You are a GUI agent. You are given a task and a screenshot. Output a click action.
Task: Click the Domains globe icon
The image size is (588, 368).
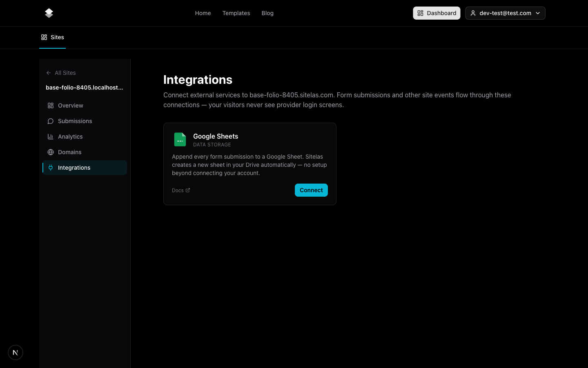click(x=51, y=152)
